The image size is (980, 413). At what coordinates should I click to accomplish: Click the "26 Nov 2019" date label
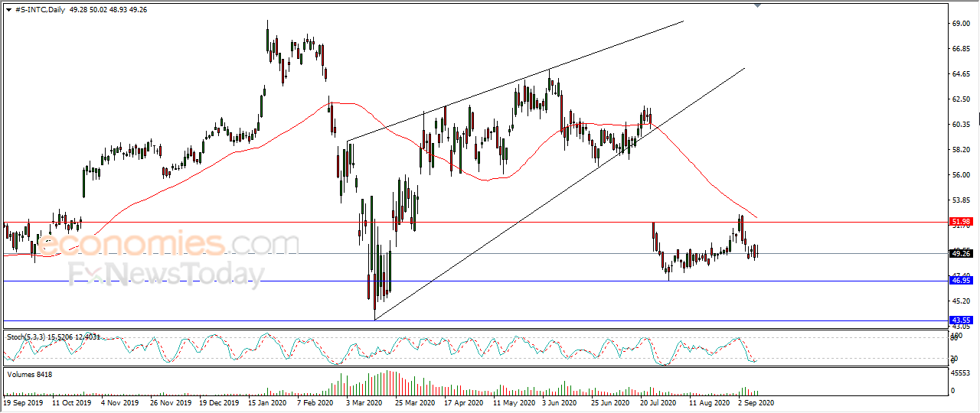tap(171, 402)
